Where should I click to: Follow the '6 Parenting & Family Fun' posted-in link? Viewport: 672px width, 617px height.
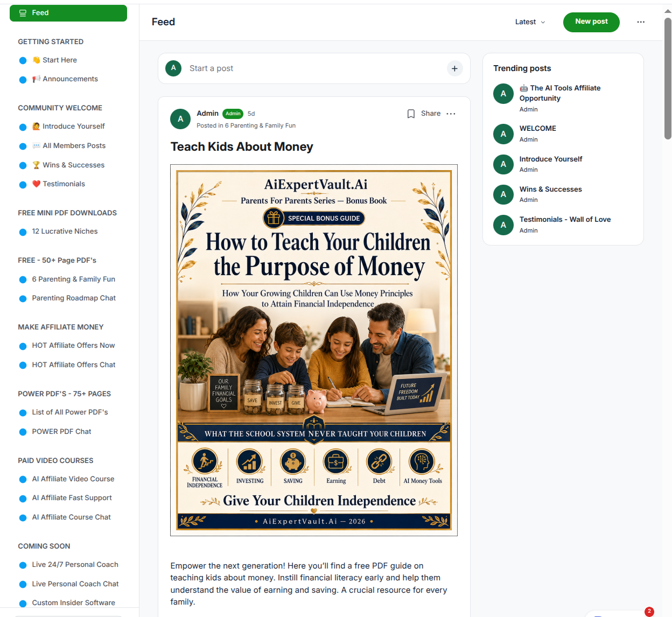[260, 125]
